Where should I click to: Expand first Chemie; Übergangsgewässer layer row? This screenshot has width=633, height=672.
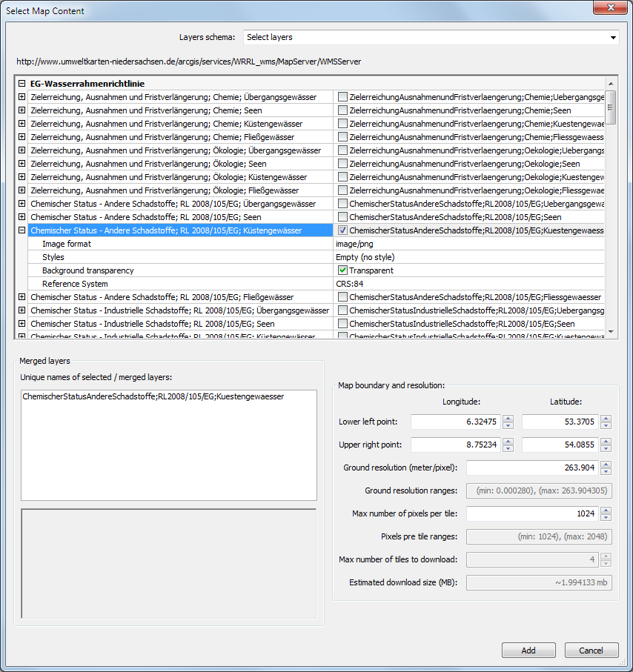click(22, 97)
